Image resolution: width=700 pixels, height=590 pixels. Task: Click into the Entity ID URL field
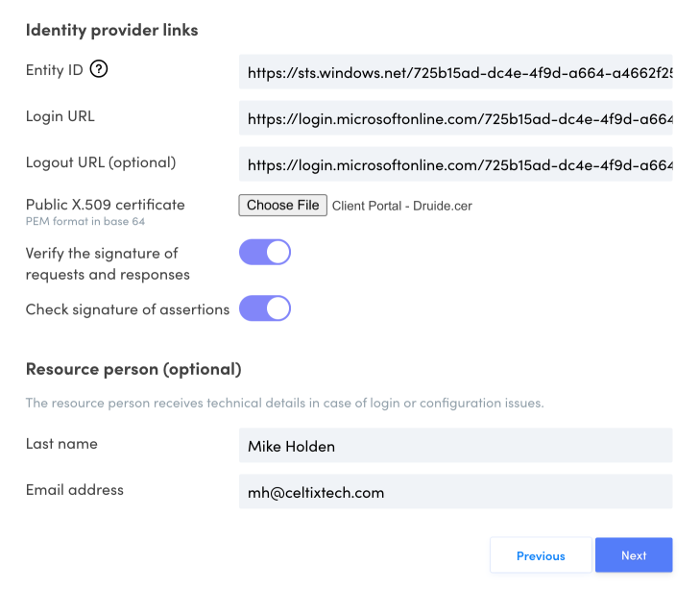[x=455, y=72]
